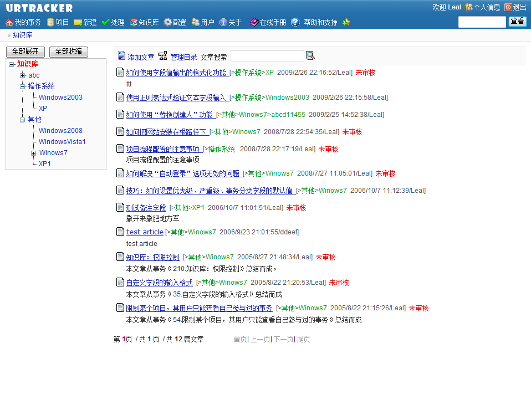Click document icon beside 如何把网站安装在根路径下
The width and height of the screenshot is (531, 420).
tap(120, 131)
